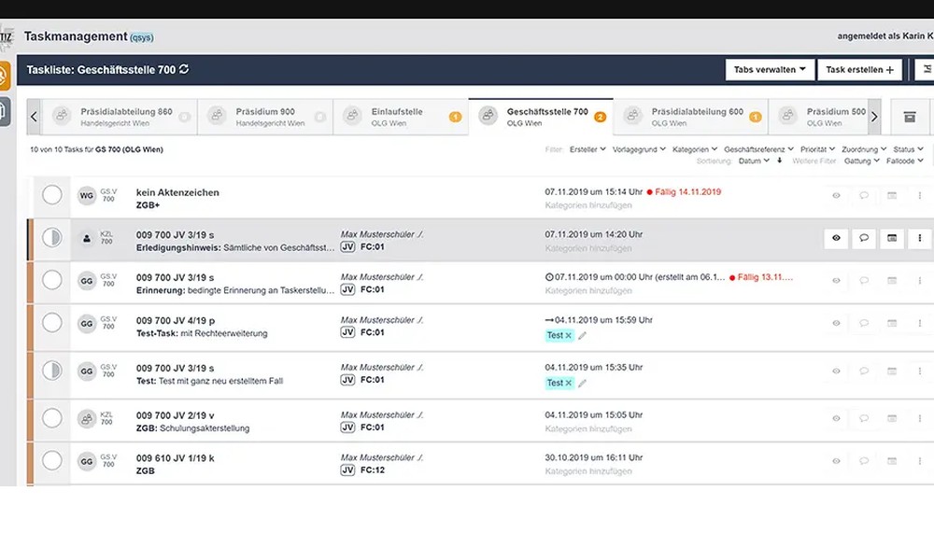Open the three-dot menu of the highlighted task
This screenshot has width=934, height=560.
point(920,239)
